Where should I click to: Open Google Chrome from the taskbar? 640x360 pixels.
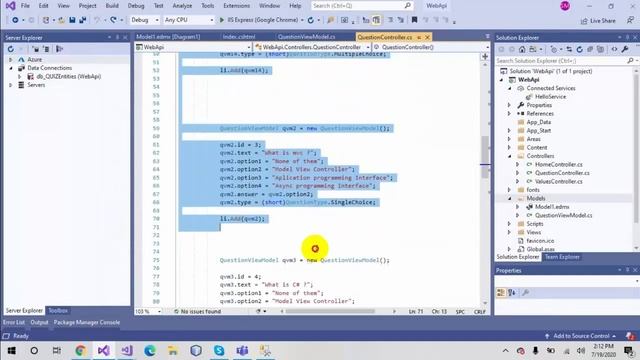pyautogui.click(x=81, y=350)
